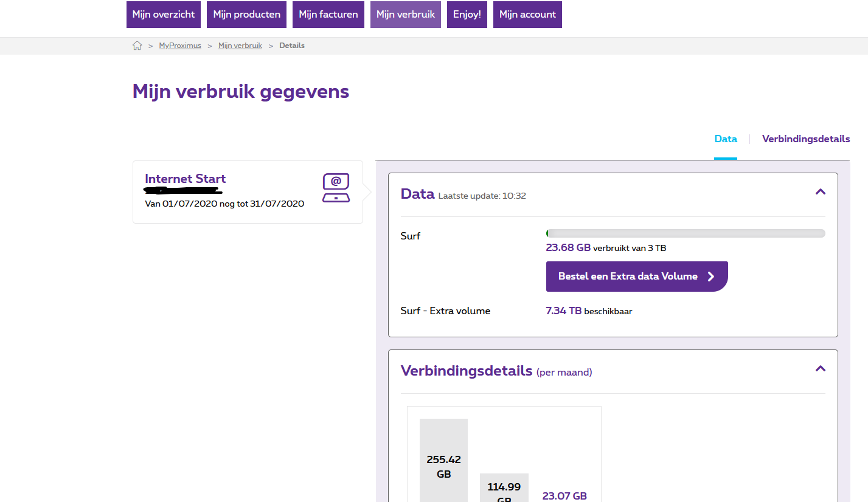Image resolution: width=868 pixels, height=502 pixels.
Task: Open the Mijn overzicht menu item
Action: 164,15
